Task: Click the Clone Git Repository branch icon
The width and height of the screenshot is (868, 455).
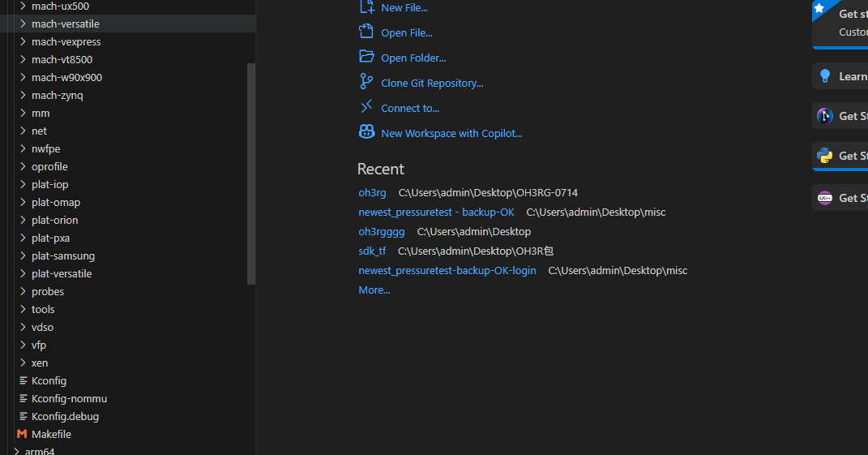Action: tap(366, 81)
